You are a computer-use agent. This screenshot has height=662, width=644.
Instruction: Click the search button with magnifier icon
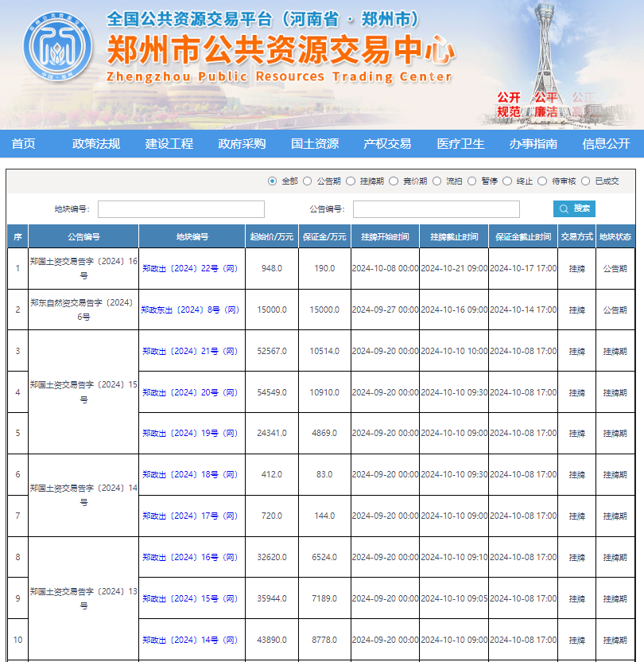(x=574, y=208)
